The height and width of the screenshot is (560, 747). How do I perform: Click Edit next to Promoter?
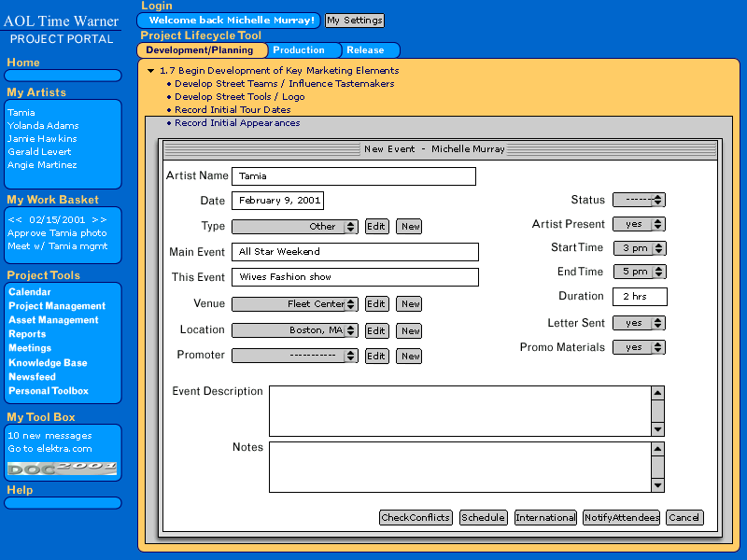377,357
